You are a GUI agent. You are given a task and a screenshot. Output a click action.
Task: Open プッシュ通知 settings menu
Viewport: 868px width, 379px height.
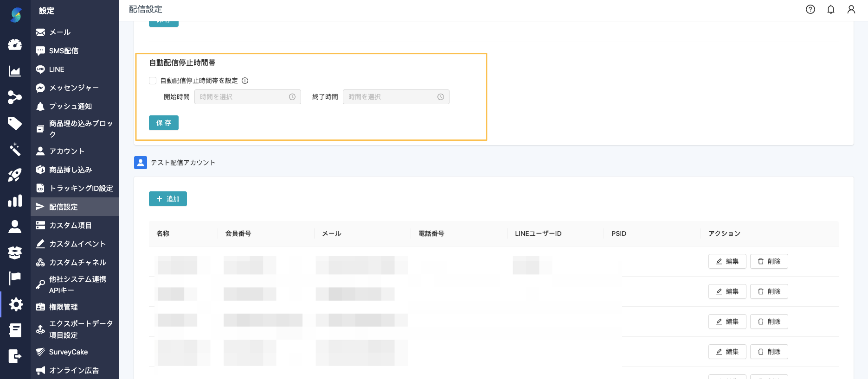(75, 106)
